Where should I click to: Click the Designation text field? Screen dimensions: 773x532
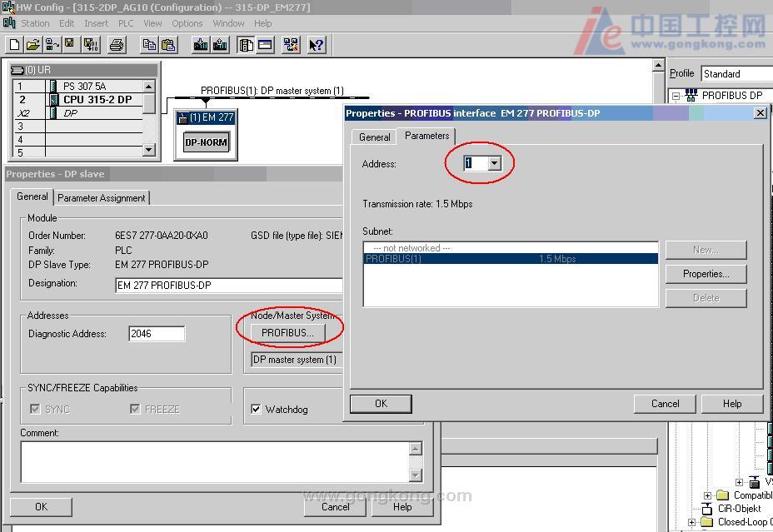pyautogui.click(x=229, y=286)
